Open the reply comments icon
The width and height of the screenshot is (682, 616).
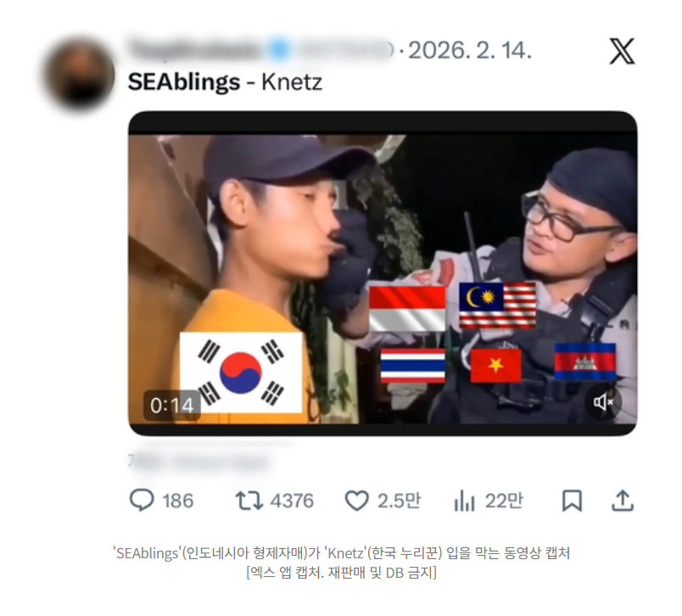tap(142, 501)
